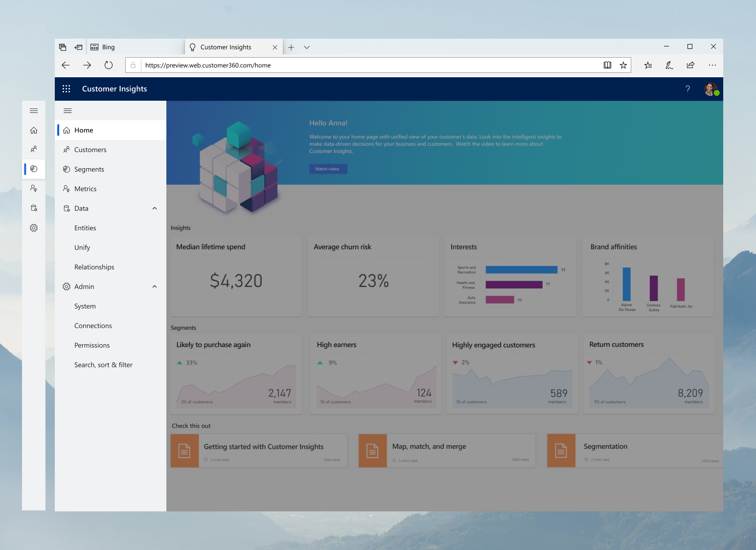Image resolution: width=756 pixels, height=550 pixels.
Task: Close the Customer Insights tab
Action: point(275,47)
